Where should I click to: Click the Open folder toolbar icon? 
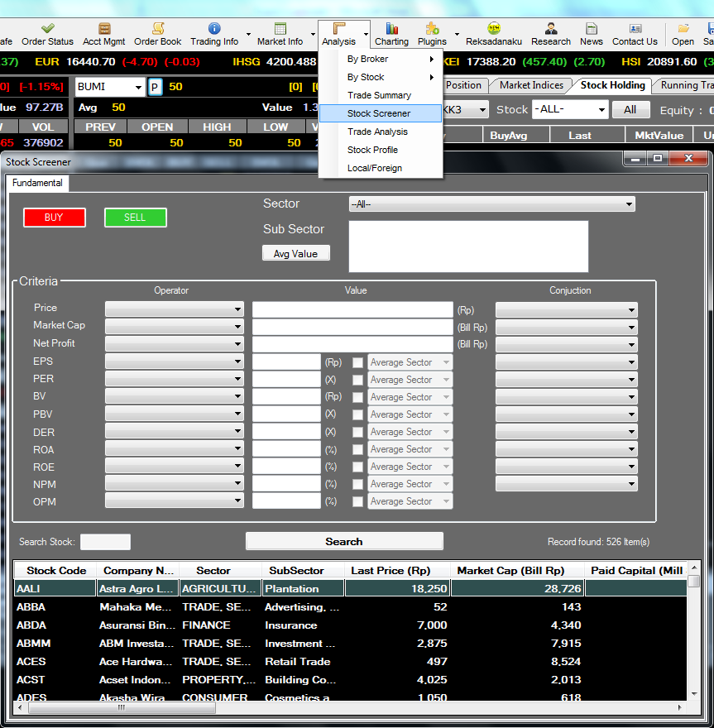pyautogui.click(x=683, y=34)
